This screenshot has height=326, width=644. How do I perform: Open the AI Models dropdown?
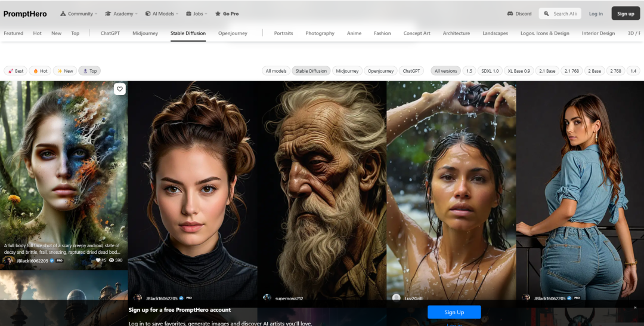coord(162,14)
